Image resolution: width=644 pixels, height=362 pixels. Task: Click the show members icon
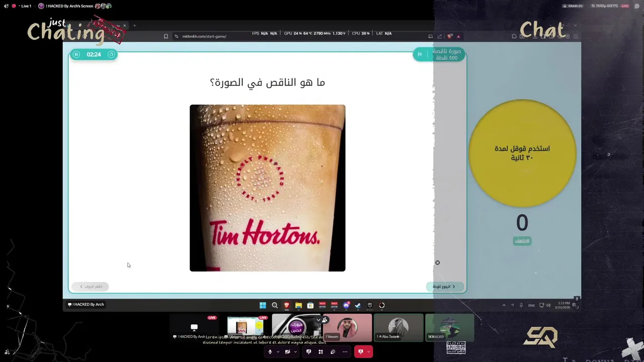pyautogui.click(x=325, y=320)
